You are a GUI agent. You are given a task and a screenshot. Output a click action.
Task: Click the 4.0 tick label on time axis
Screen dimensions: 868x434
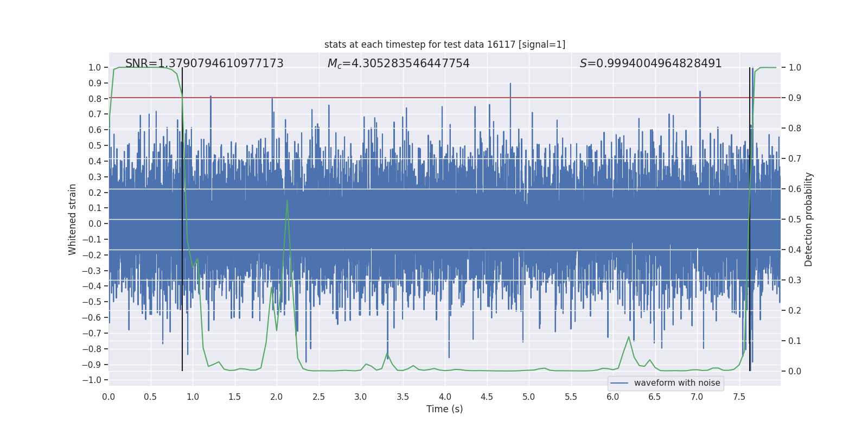tap(445, 397)
